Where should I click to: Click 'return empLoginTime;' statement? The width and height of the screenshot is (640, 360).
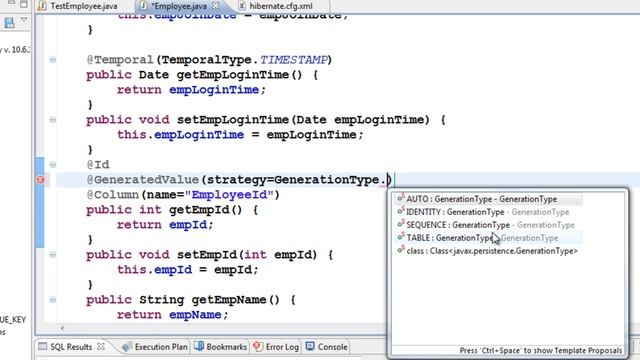[191, 90]
